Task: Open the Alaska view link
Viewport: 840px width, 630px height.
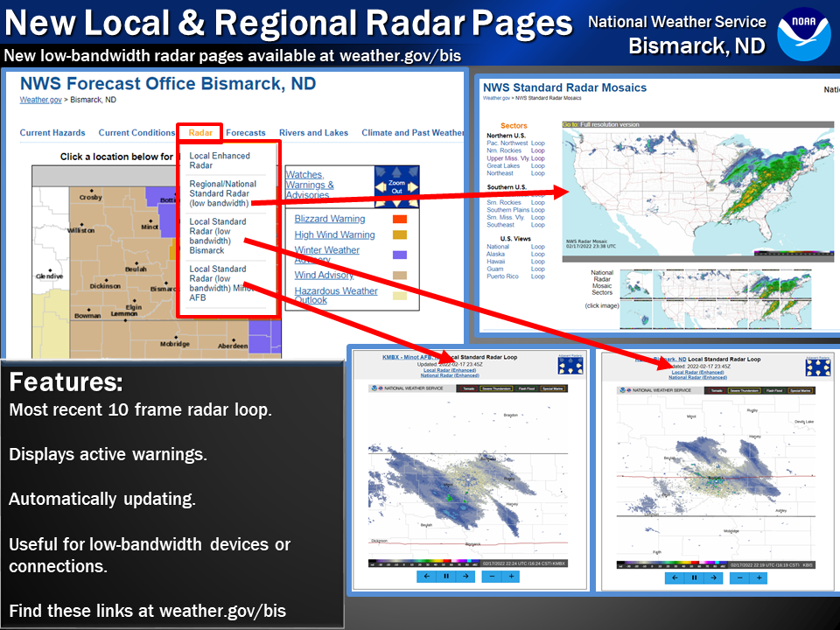Action: (x=495, y=255)
